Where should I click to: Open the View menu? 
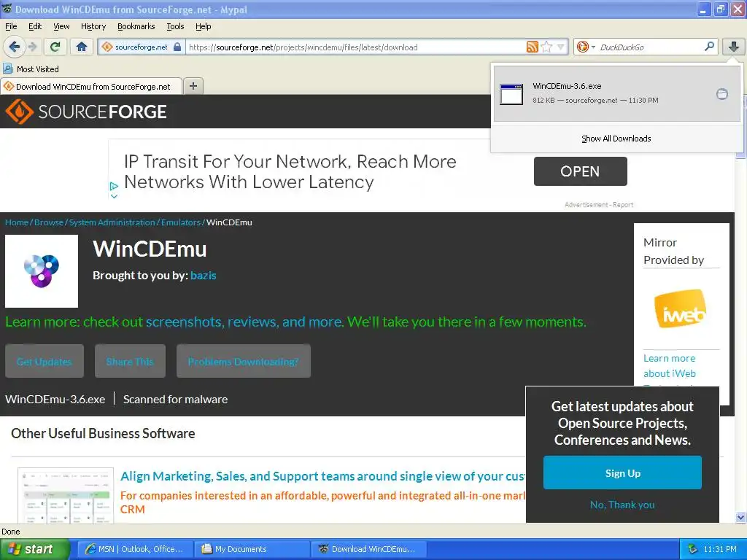pyautogui.click(x=61, y=26)
